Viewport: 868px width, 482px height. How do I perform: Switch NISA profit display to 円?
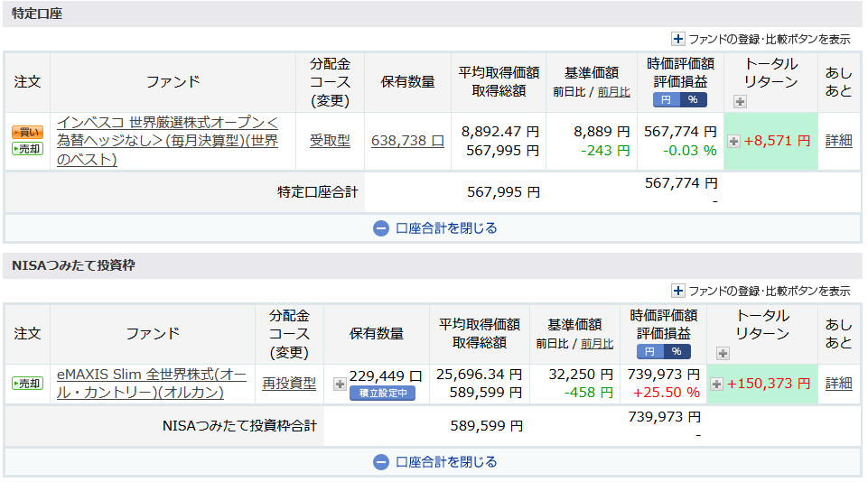(x=650, y=351)
